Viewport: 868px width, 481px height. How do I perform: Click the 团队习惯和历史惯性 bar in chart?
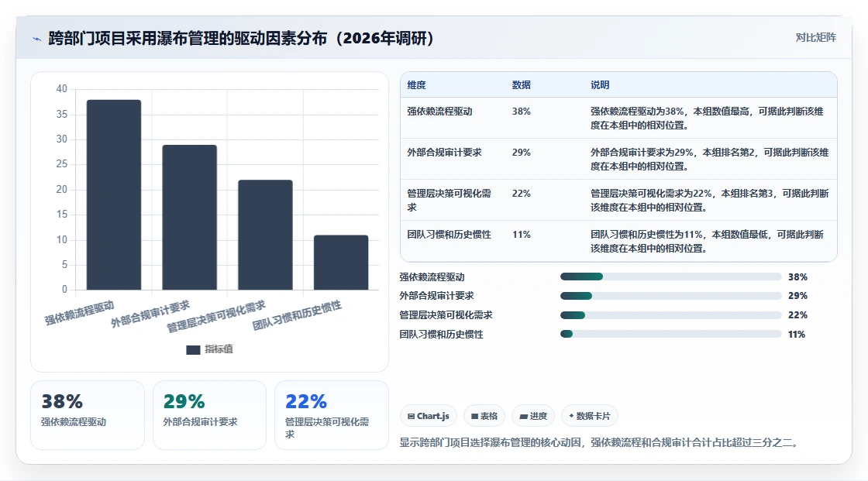[341, 263]
